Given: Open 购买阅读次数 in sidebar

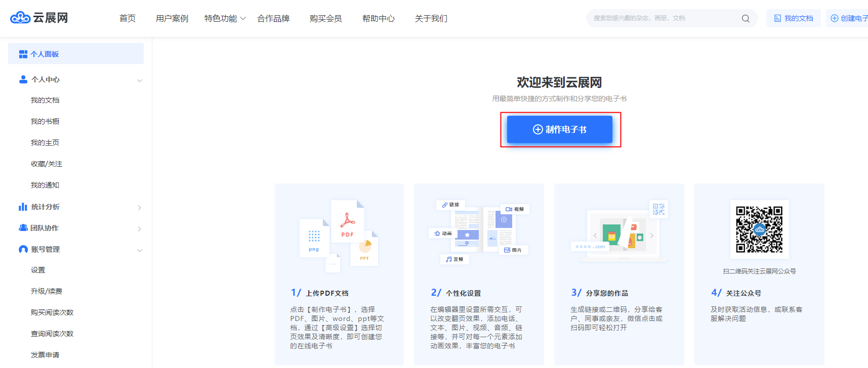Looking at the screenshot, I should [52, 312].
